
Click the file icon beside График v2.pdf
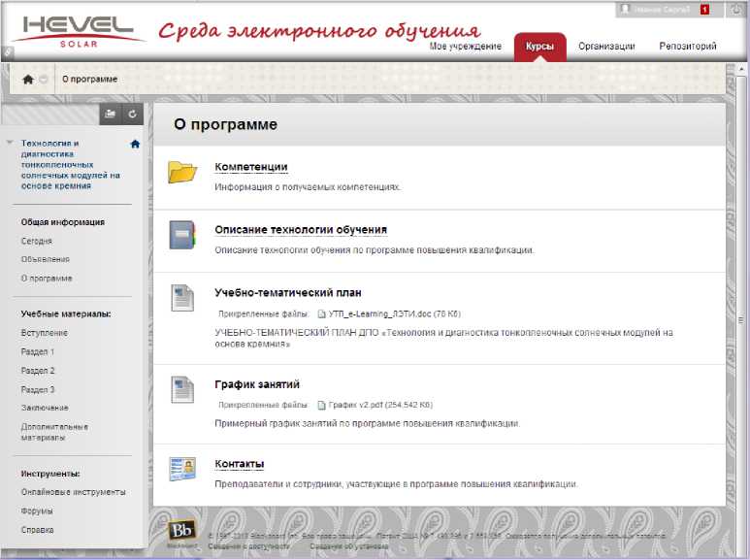coord(322,406)
